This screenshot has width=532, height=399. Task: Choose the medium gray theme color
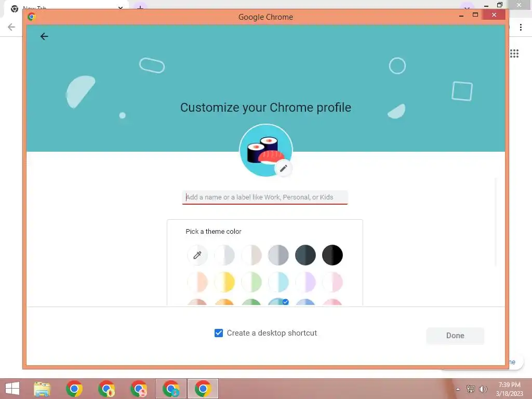coord(278,255)
